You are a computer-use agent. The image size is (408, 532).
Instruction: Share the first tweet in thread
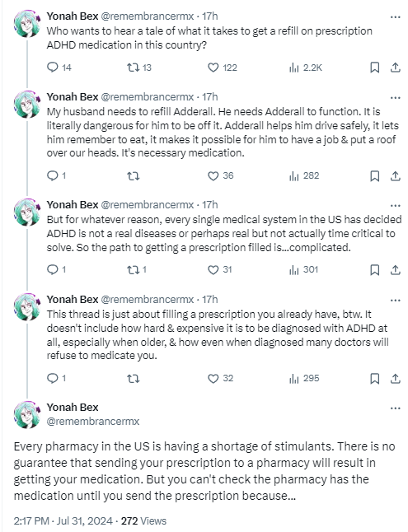pyautogui.click(x=395, y=68)
